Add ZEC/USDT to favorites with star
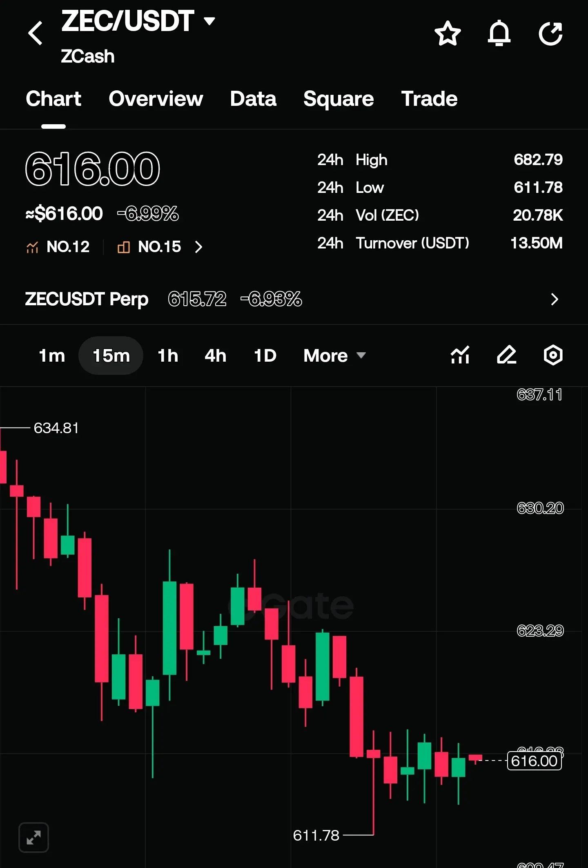Screen dimensions: 588x868 point(448,33)
